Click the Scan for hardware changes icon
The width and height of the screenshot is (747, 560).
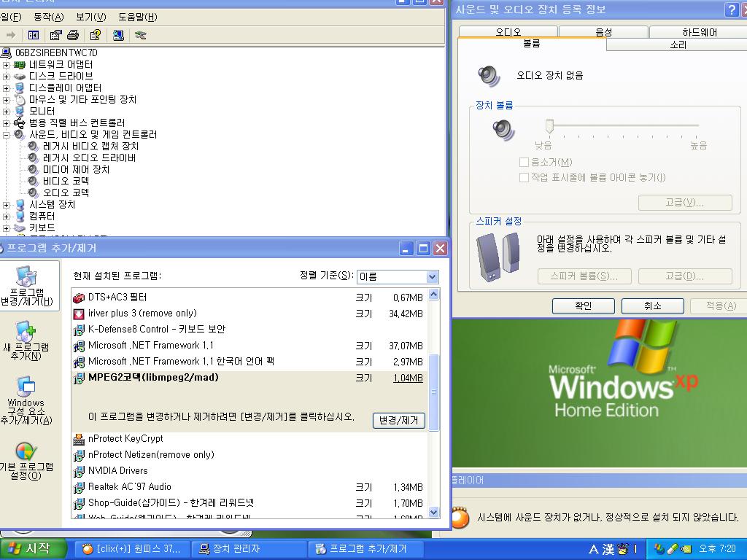[x=118, y=35]
